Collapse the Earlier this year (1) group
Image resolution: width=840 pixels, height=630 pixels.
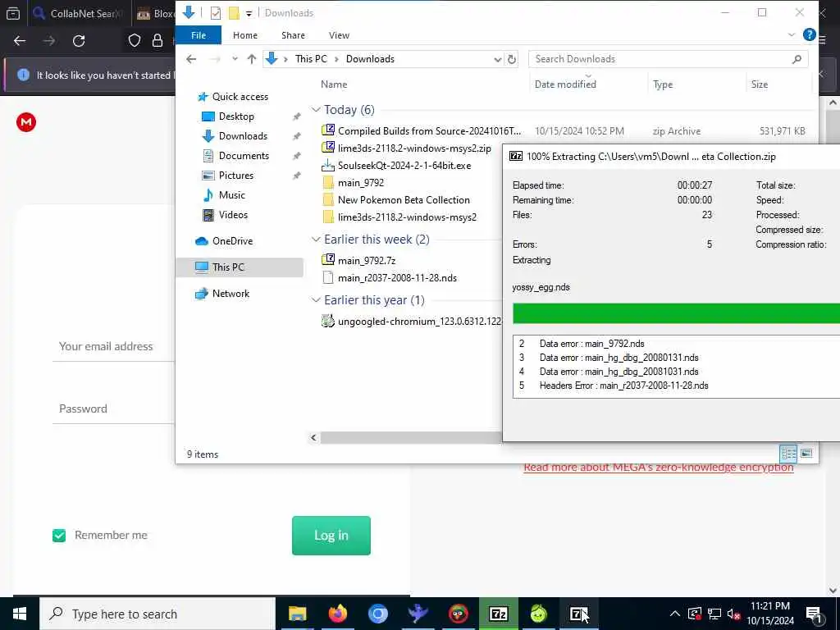316,300
